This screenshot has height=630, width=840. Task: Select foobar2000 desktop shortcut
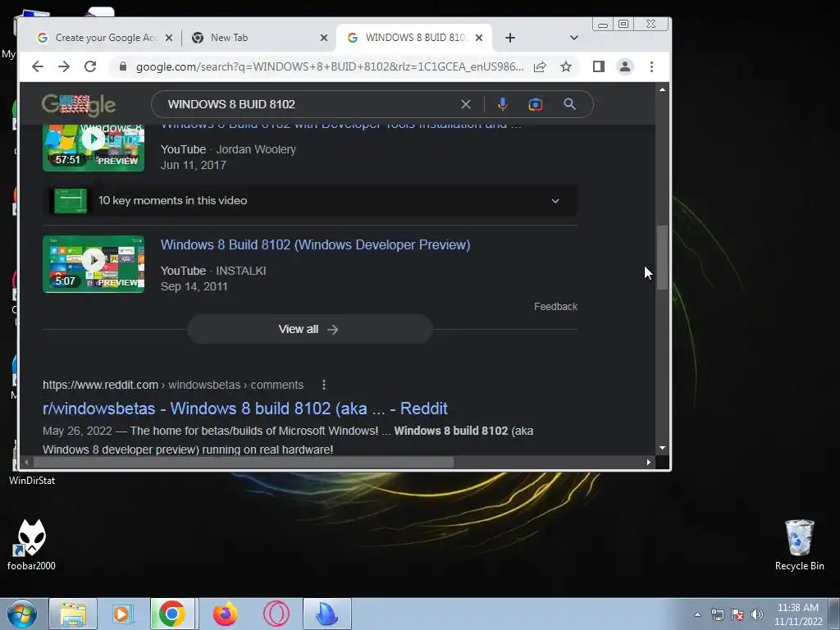coord(31,545)
